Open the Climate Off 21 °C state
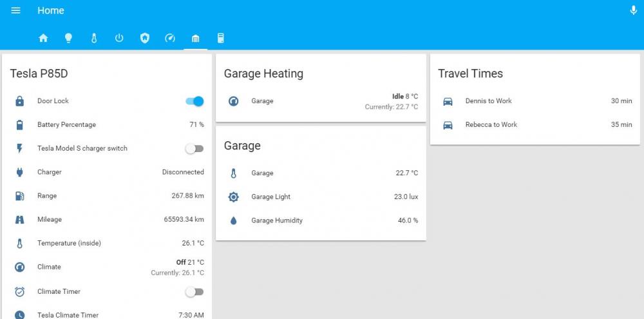This screenshot has width=644, height=319. coord(190,262)
